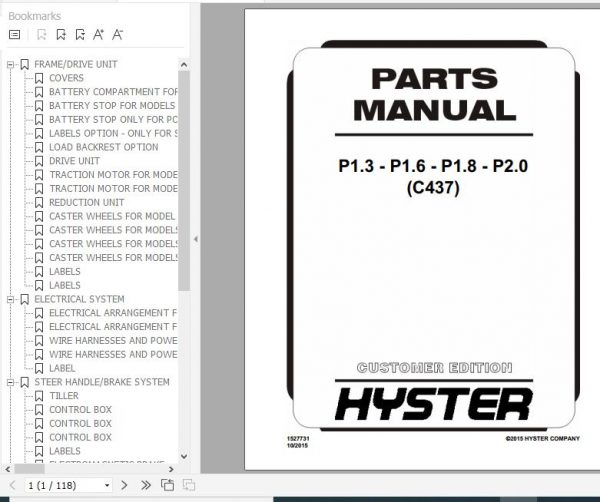
Task: Collapse the bookmarks panel using the side arrow
Action: [x=196, y=240]
